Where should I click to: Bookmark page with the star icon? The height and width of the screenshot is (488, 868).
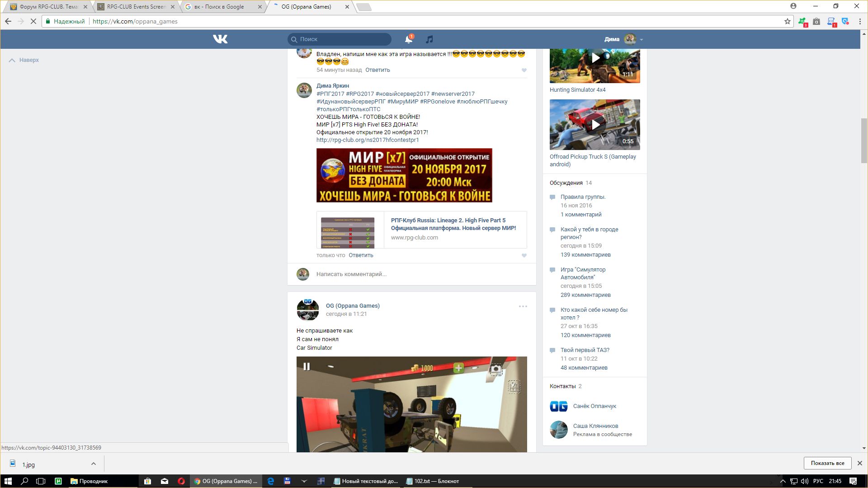click(x=787, y=21)
